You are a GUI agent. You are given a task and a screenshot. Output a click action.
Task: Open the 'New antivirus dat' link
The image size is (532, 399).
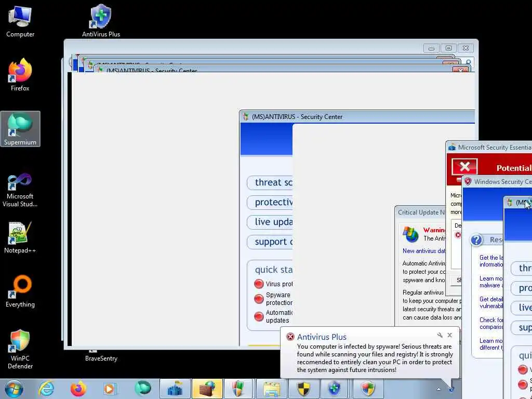(x=424, y=251)
